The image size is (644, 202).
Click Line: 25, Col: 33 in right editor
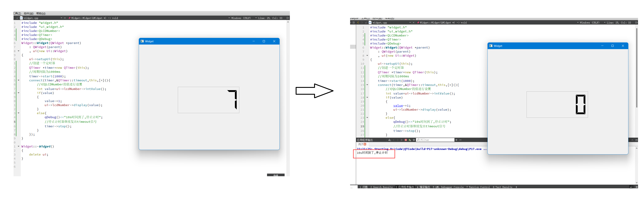(619, 22)
